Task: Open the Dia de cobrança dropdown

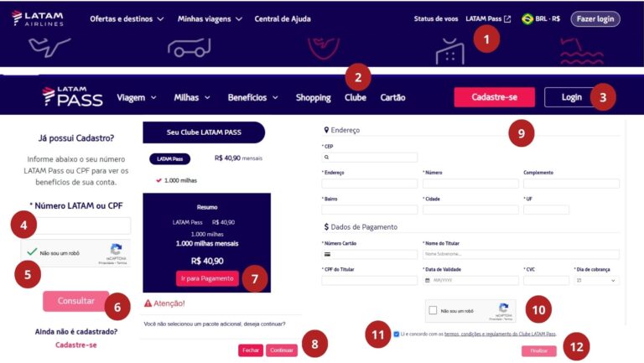Action: (596, 281)
